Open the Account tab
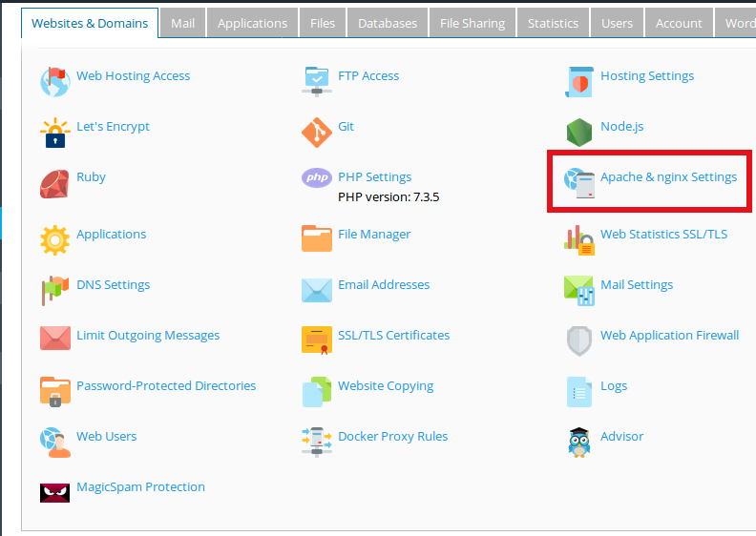The width and height of the screenshot is (756, 536). point(679,23)
